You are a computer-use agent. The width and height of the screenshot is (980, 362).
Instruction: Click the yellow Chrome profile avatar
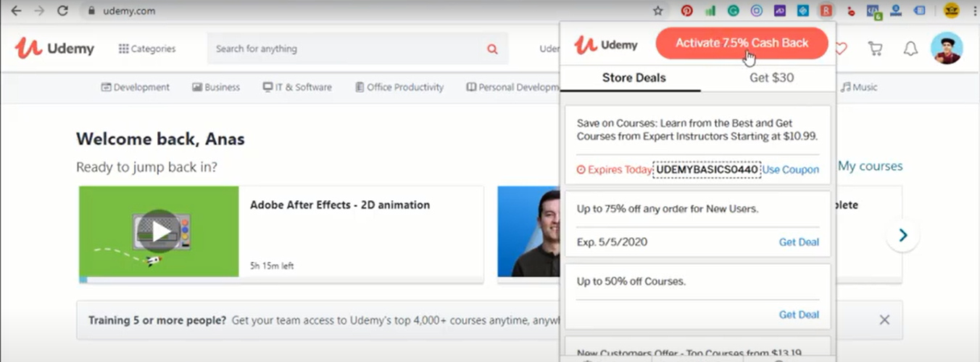tap(952, 11)
